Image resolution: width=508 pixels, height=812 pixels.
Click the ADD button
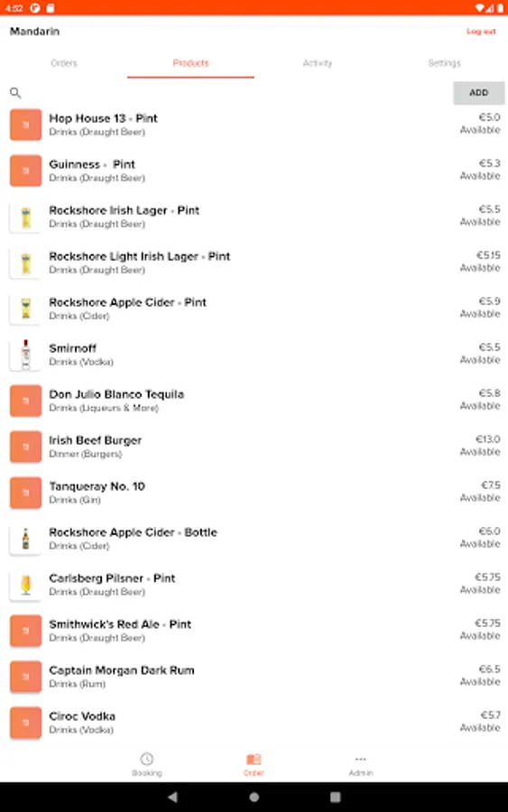point(479,93)
